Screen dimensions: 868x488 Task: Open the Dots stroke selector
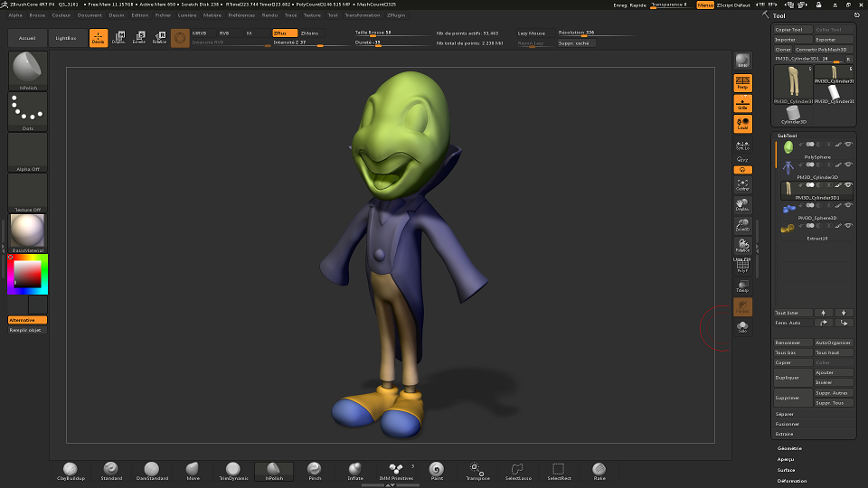click(x=28, y=112)
